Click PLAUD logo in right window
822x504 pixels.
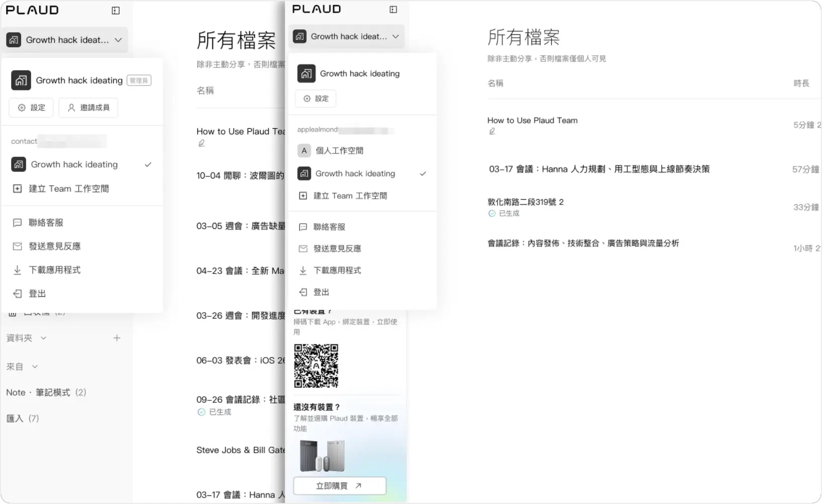tap(316, 9)
